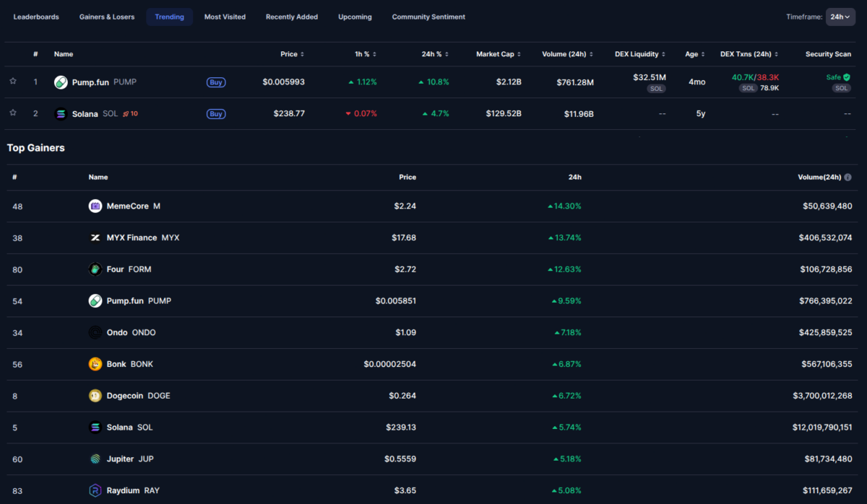Click the Bonk coin icon

95,364
